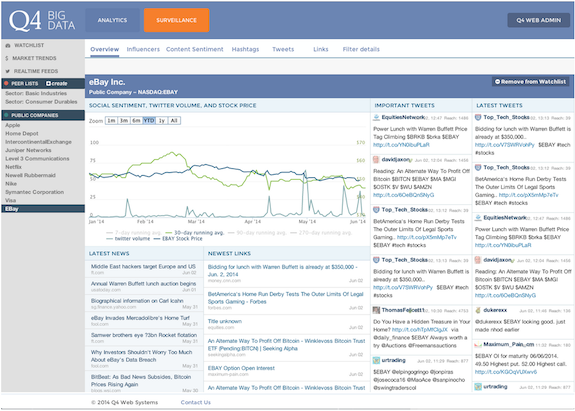Open the Filter details tab

click(x=361, y=49)
